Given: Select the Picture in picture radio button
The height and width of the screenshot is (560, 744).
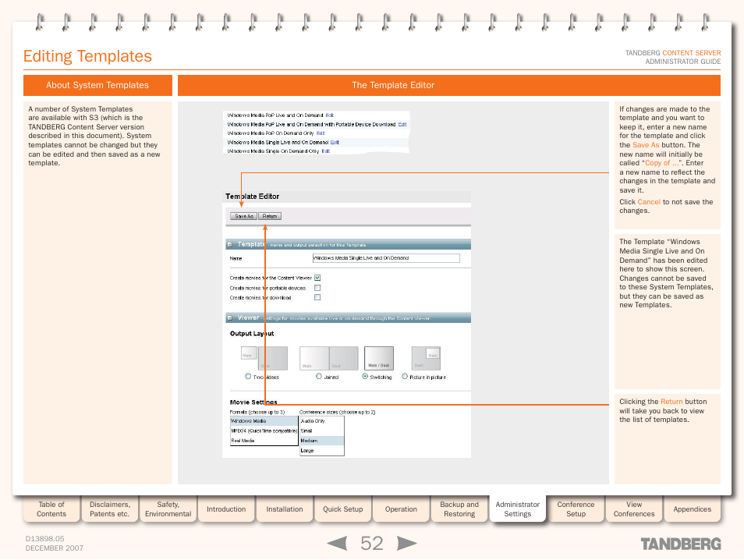Looking at the screenshot, I should [405, 377].
